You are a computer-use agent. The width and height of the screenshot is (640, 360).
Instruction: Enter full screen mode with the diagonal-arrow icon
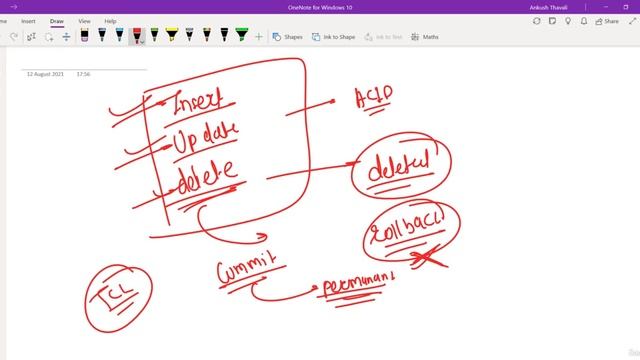(x=633, y=21)
